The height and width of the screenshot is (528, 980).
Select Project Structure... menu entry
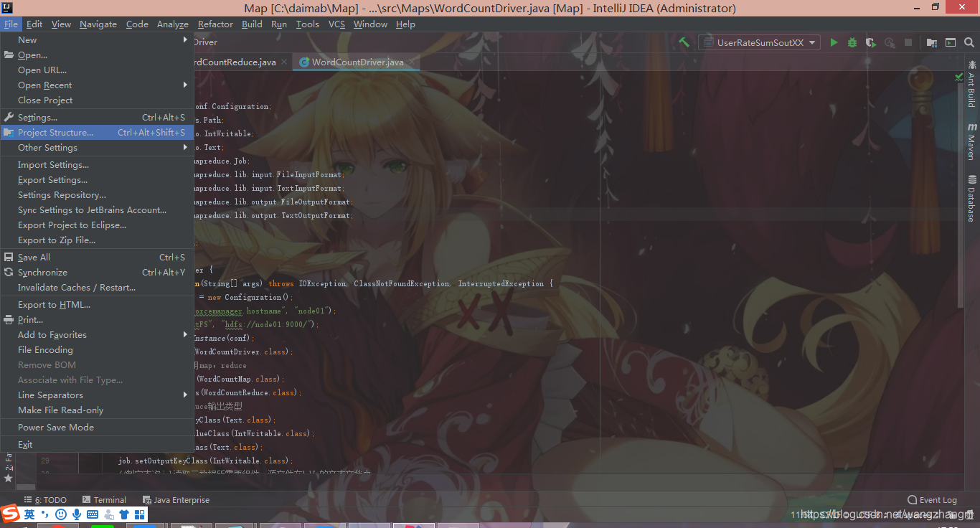pos(97,133)
